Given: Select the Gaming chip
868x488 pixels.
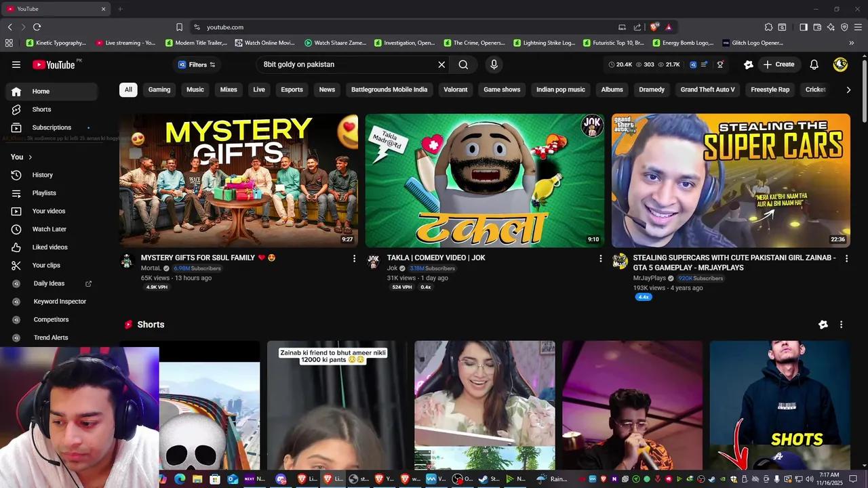Looking at the screenshot, I should coord(159,89).
